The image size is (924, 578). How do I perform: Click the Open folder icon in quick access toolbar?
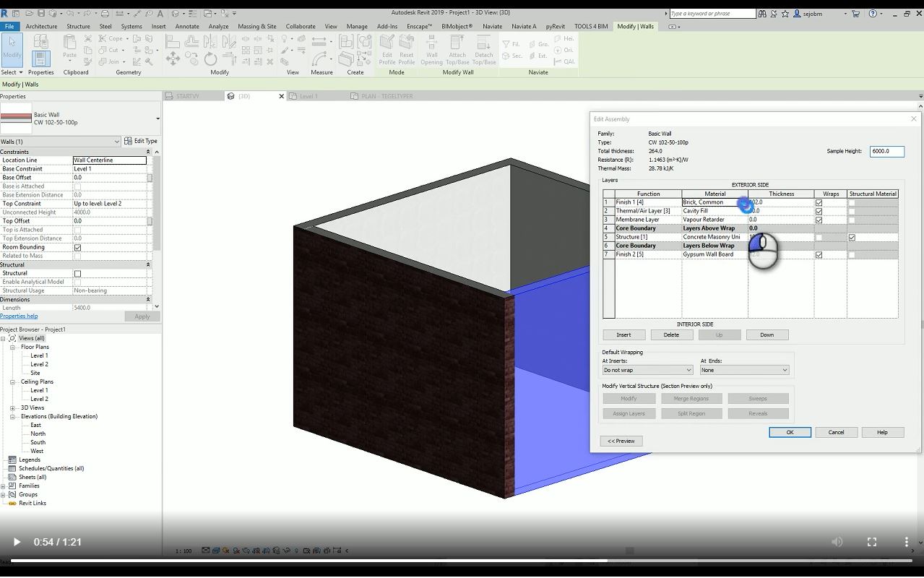click(x=28, y=13)
